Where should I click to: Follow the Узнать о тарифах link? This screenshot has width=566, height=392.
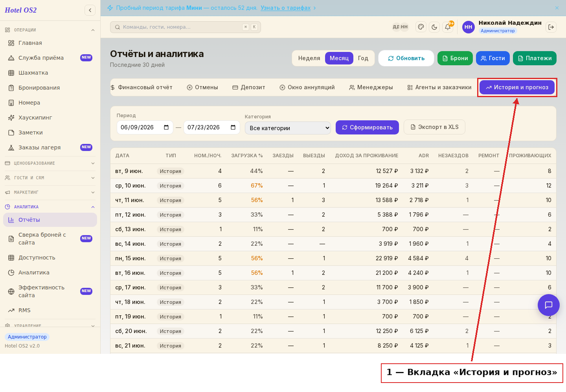tap(286, 8)
